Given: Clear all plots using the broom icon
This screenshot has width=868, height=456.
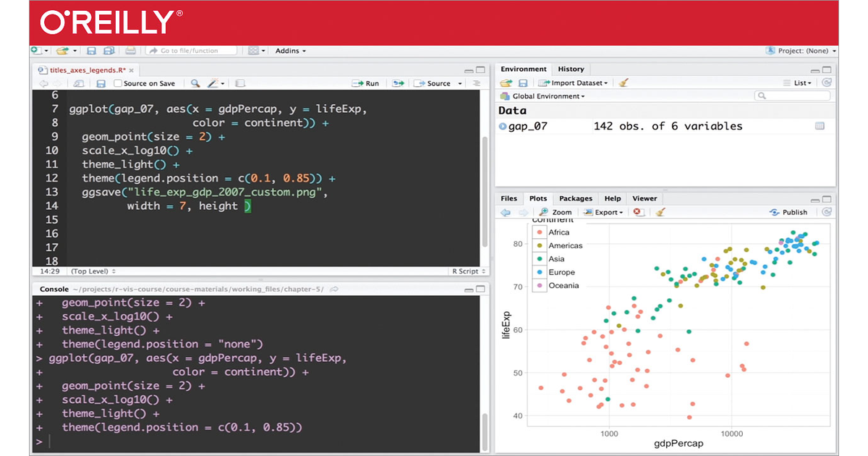Looking at the screenshot, I should [660, 212].
